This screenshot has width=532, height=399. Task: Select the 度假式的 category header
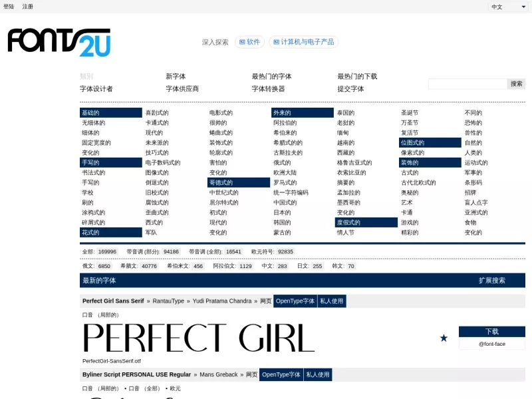click(366, 223)
